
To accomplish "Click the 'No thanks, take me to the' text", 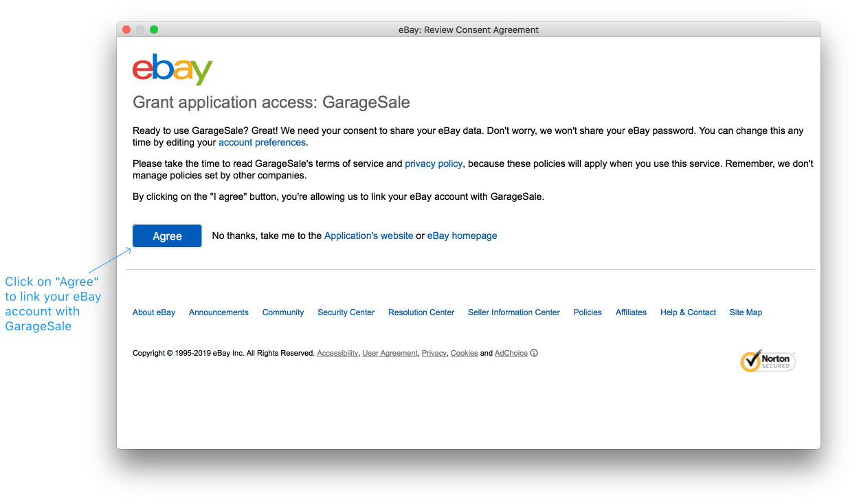I will 267,236.
